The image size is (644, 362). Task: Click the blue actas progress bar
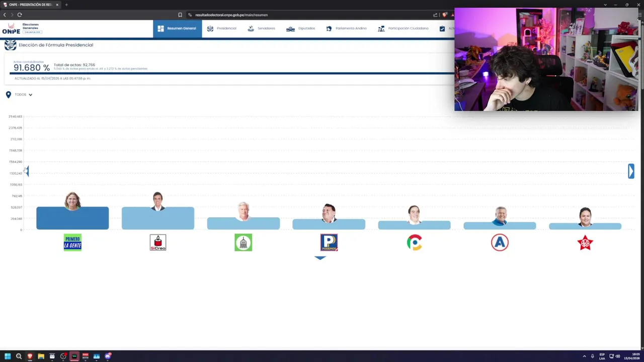[x=231, y=73]
